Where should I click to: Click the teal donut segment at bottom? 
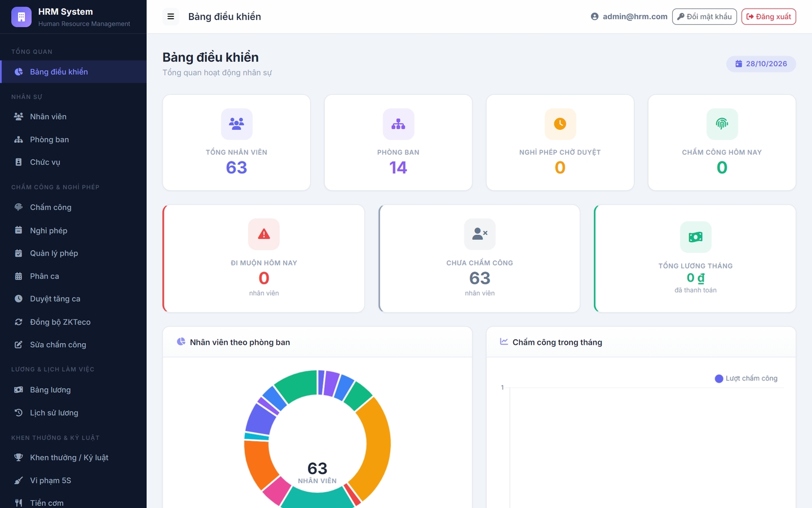[317, 498]
